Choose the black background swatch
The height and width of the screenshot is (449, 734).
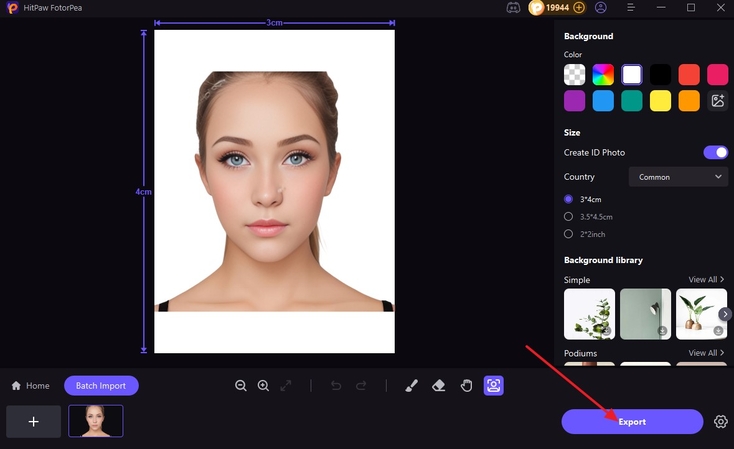click(x=661, y=74)
